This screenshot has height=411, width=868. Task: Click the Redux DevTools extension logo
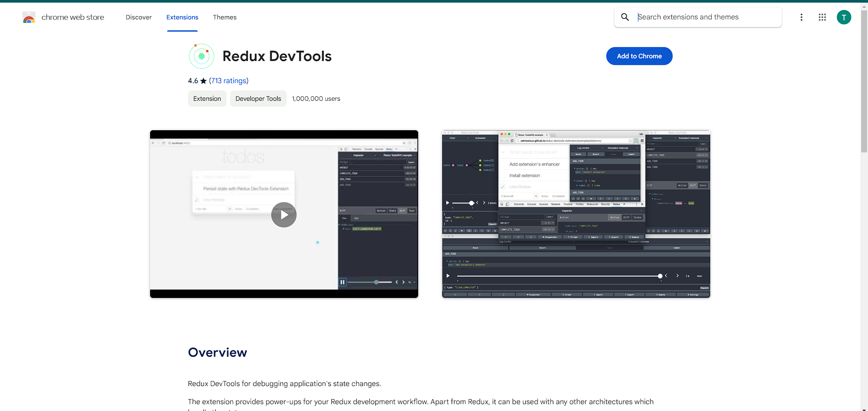tap(201, 56)
